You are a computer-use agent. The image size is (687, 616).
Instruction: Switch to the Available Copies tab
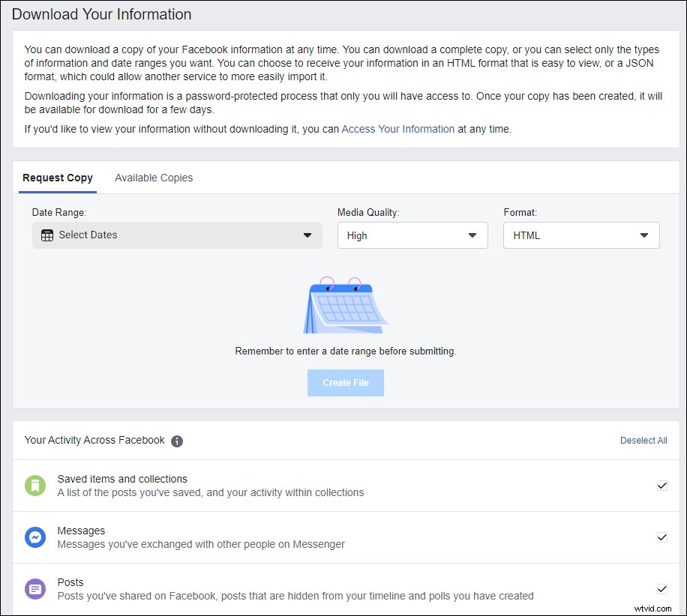pyautogui.click(x=153, y=178)
